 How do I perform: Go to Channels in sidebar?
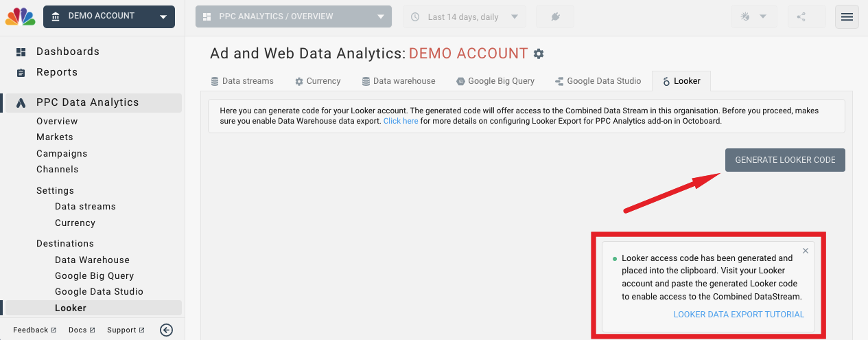[x=58, y=169]
